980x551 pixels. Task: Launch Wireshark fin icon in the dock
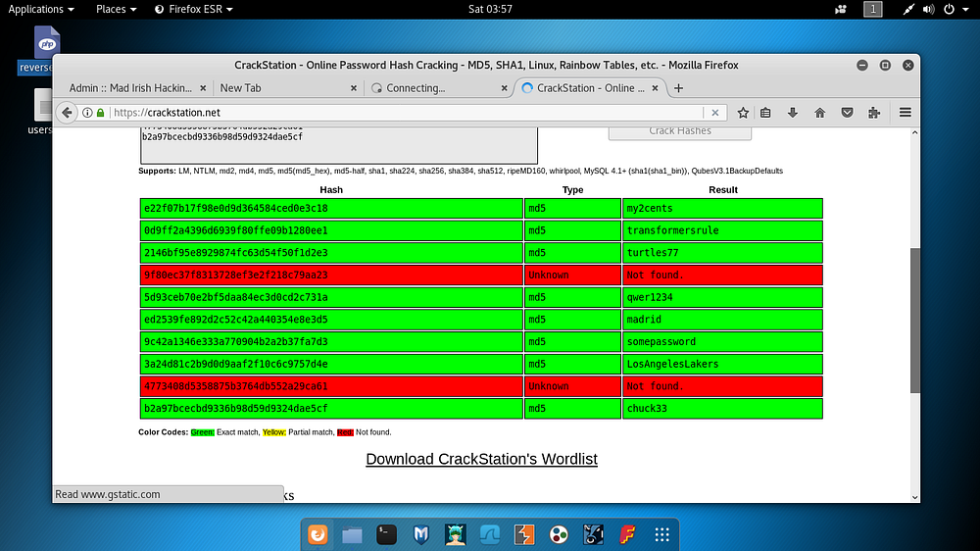tap(490, 534)
